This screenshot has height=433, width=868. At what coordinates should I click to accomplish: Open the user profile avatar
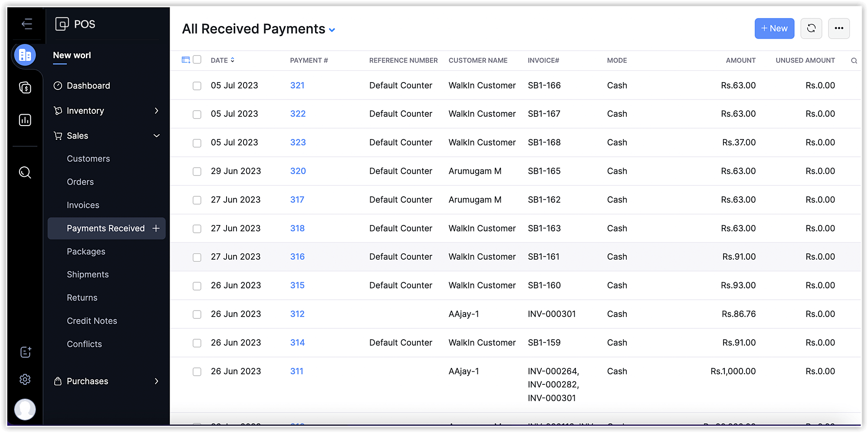pyautogui.click(x=25, y=409)
